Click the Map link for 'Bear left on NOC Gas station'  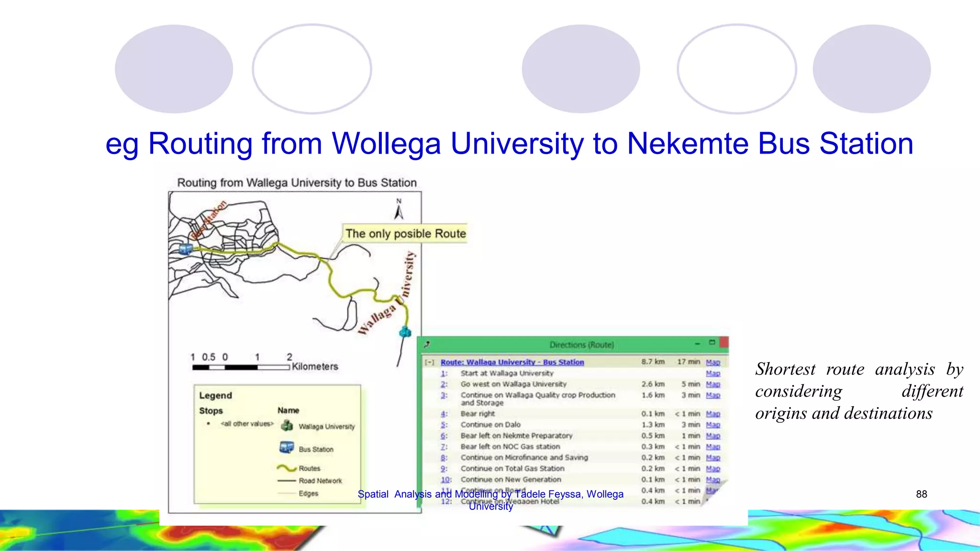[x=713, y=447]
